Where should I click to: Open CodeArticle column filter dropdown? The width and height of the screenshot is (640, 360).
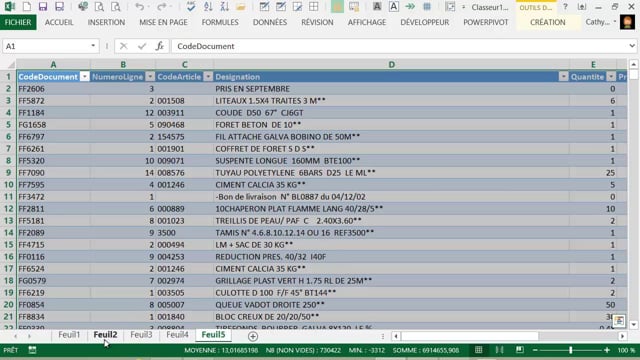coord(208,77)
